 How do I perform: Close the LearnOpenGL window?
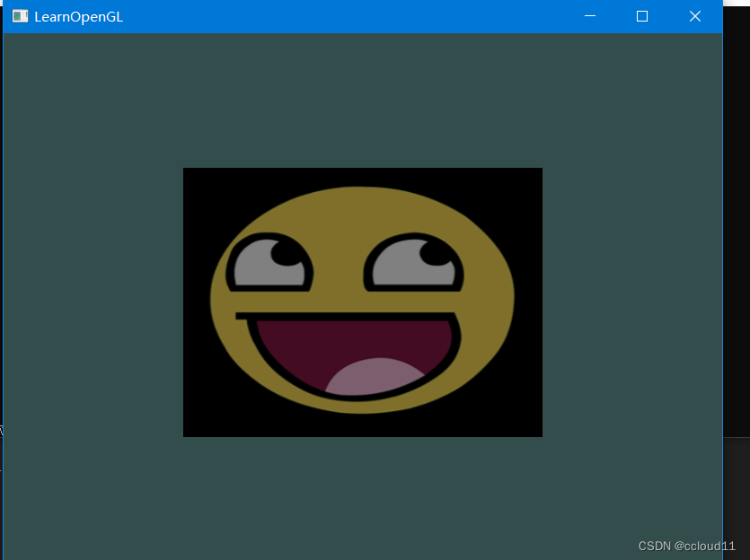click(695, 16)
